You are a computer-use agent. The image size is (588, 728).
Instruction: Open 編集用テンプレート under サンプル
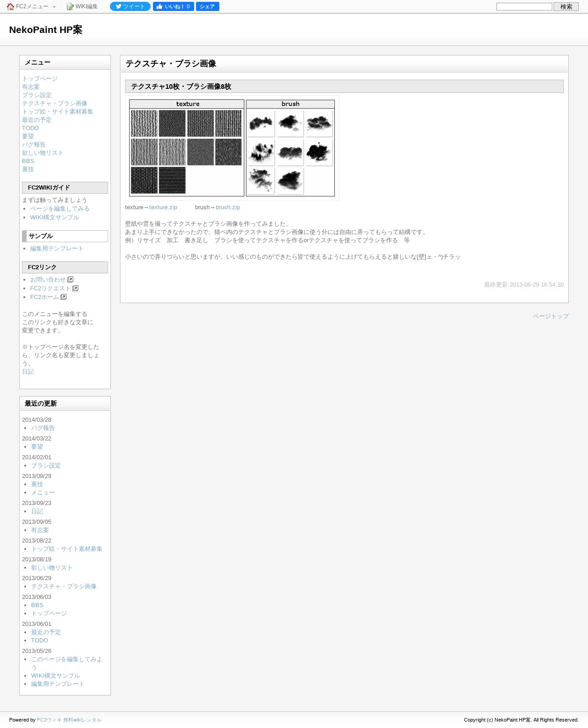click(57, 249)
